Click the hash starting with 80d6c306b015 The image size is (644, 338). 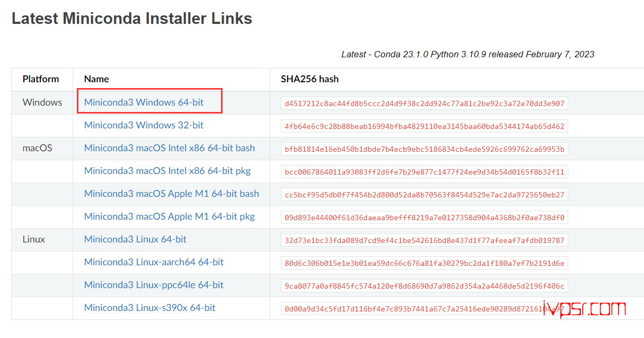[425, 263]
